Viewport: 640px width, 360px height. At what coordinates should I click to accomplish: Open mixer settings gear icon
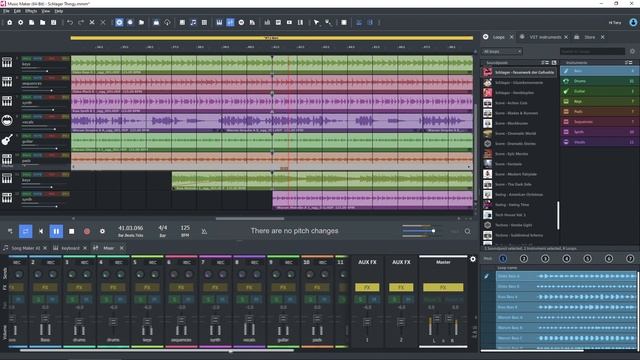[x=473, y=259]
